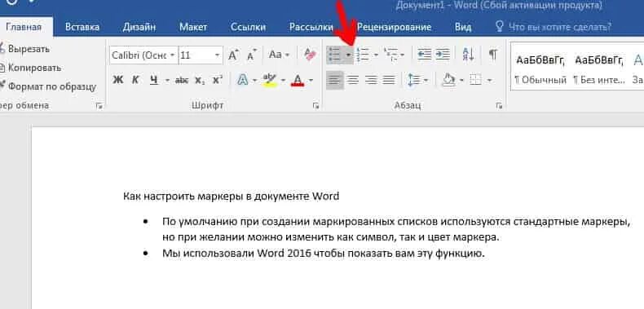
Task: Open the borders dropdown arrow
Action: (489, 80)
